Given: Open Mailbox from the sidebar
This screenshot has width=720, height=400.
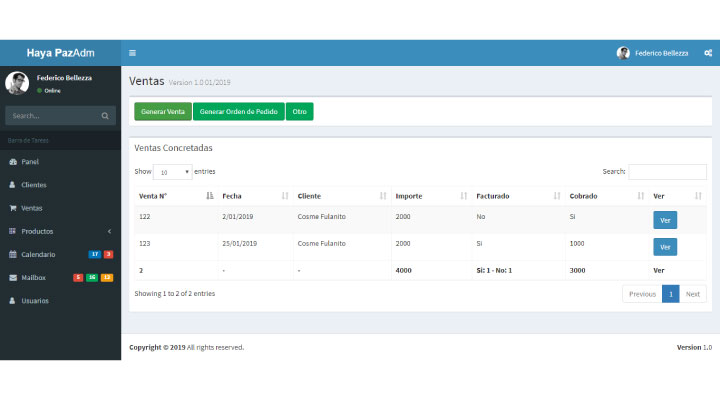Looking at the screenshot, I should [x=33, y=277].
